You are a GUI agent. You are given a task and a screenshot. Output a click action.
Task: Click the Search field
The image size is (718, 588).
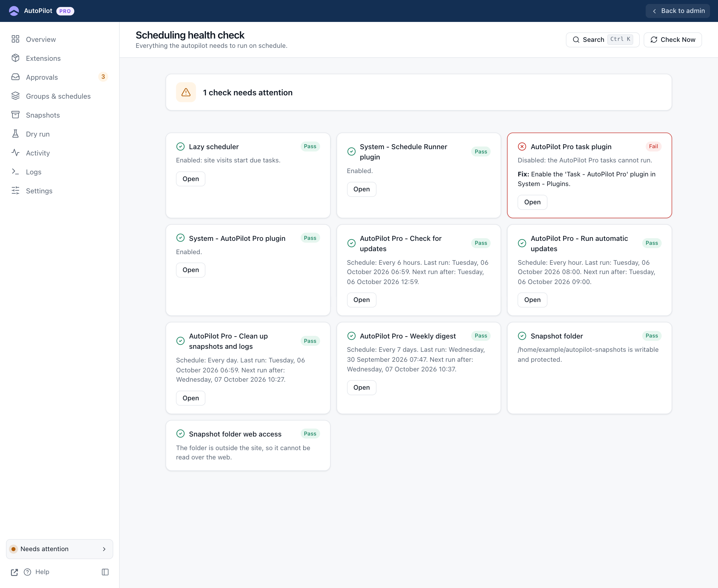[602, 40]
